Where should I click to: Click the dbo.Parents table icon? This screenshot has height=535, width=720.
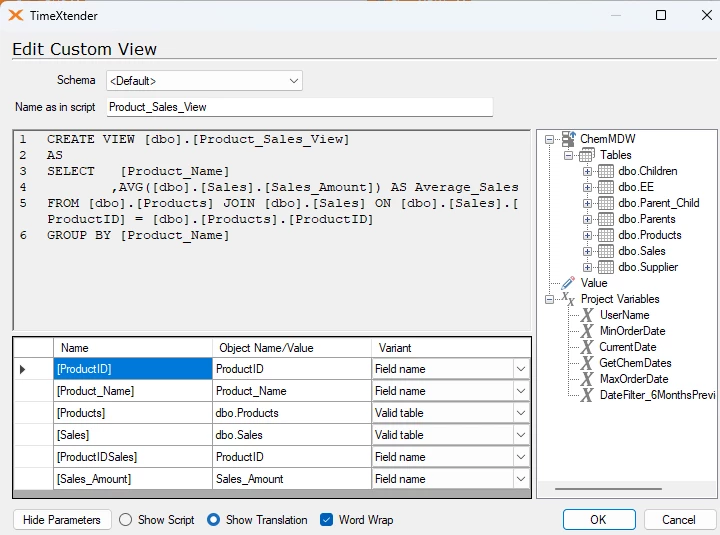(606, 219)
